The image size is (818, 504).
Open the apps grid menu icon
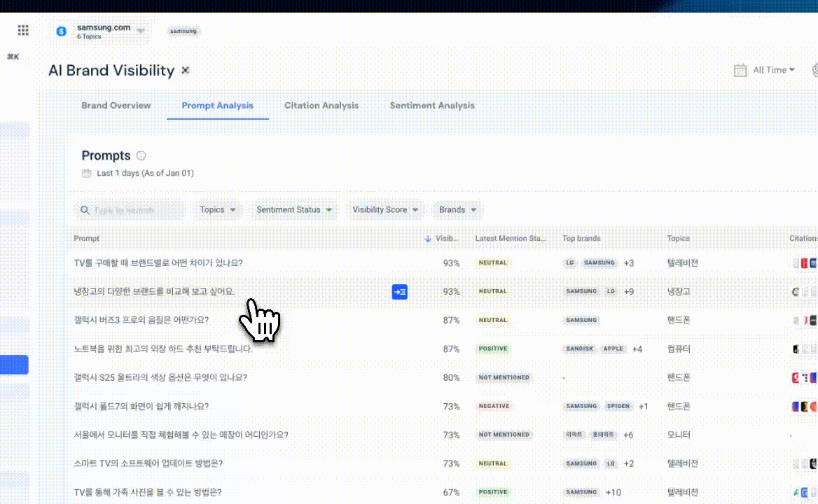coord(23,30)
